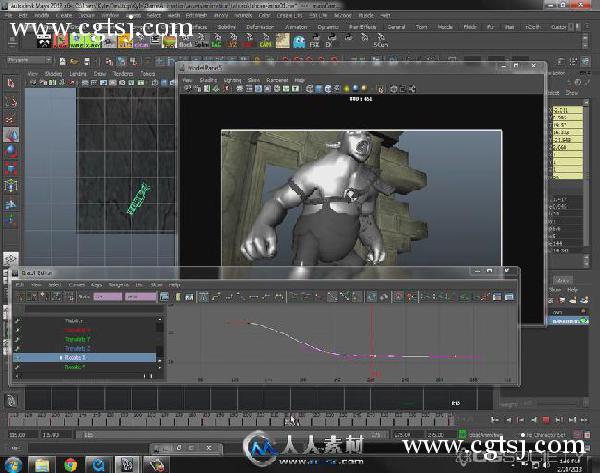Click the 50cm shelf button
Screen dimensions: 600x473
[381, 41]
